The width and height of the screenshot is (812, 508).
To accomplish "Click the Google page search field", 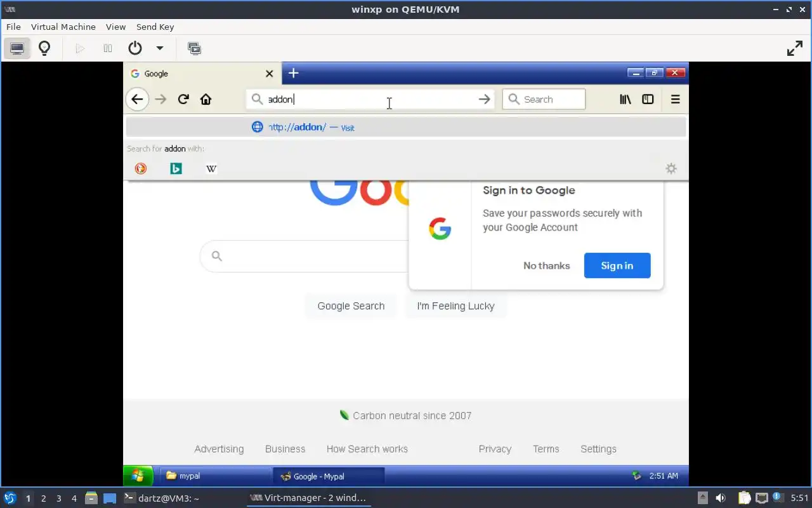I will point(304,256).
